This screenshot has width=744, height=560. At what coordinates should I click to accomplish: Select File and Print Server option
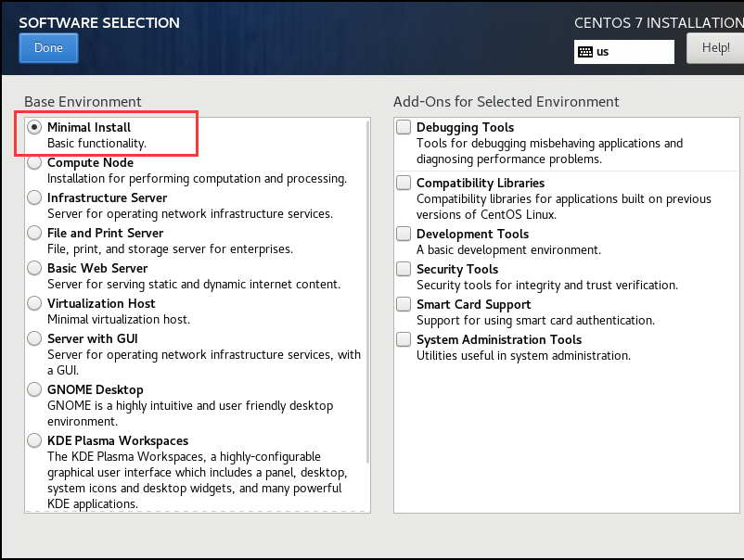click(34, 233)
